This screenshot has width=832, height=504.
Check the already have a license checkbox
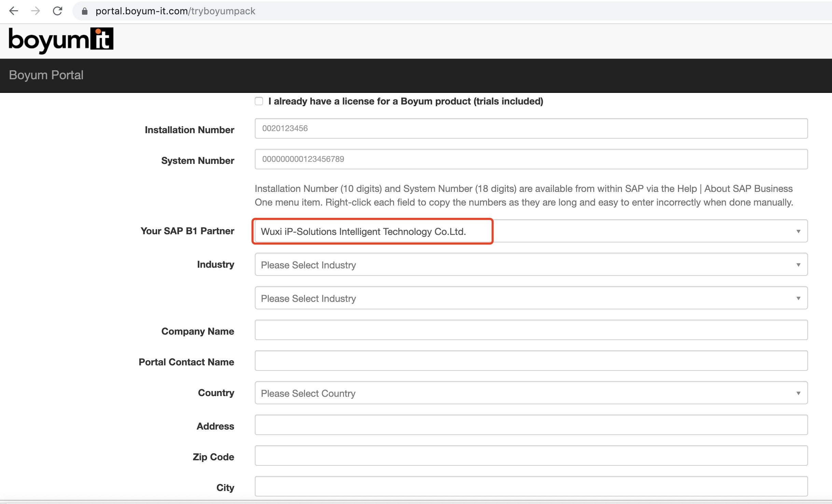point(259,101)
